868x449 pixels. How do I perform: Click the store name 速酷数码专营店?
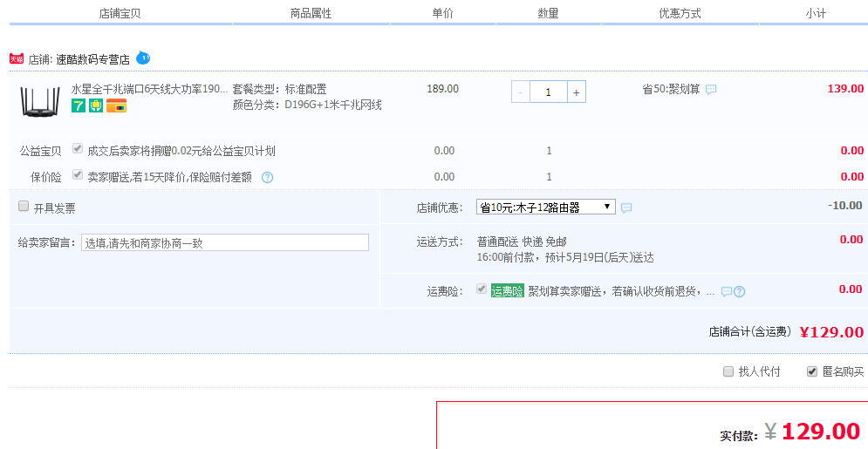pyautogui.click(x=93, y=59)
